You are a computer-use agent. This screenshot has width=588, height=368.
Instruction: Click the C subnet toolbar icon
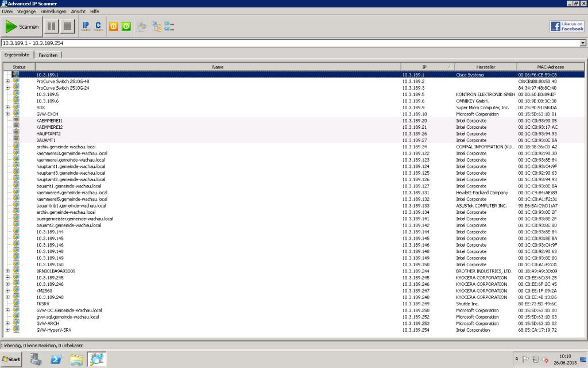pos(98,26)
